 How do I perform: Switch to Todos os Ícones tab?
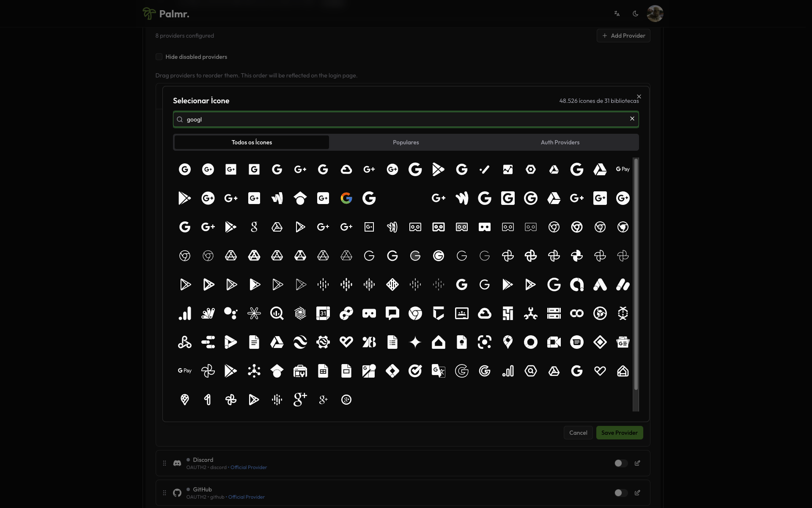click(252, 142)
